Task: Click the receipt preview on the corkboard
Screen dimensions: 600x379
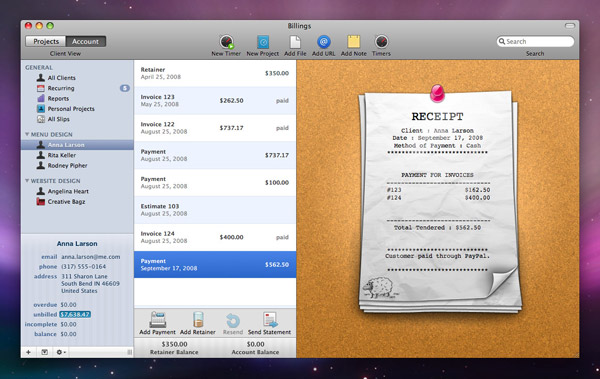Action: [x=440, y=201]
